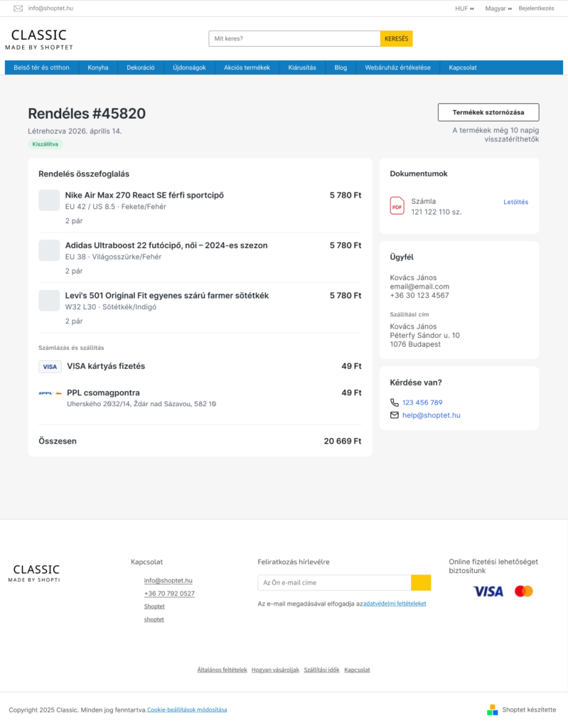Viewport: 568px width, 728px height.
Task: Open the Cookie-beállítások módosítása link
Action: (x=187, y=710)
